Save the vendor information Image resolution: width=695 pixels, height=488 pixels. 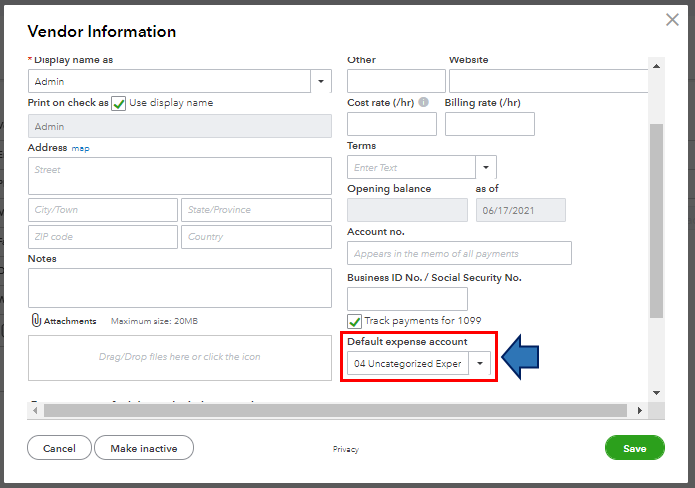634,448
